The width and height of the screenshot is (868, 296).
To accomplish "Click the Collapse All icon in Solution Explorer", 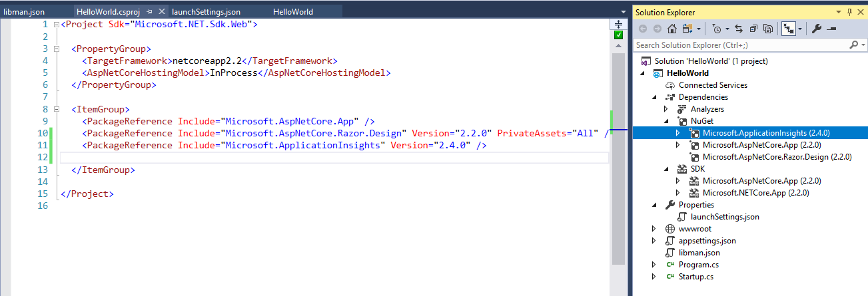I will [753, 29].
